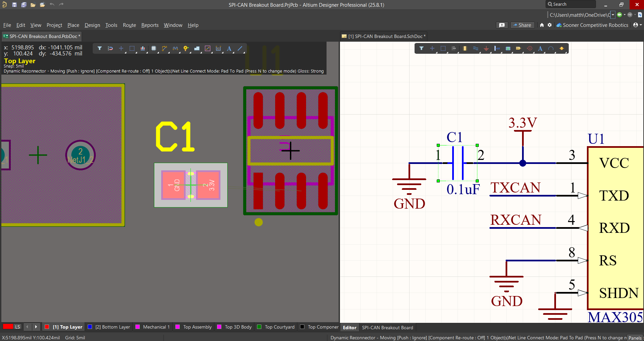The height and width of the screenshot is (341, 644).
Task: Open the File menu
Action: point(7,25)
